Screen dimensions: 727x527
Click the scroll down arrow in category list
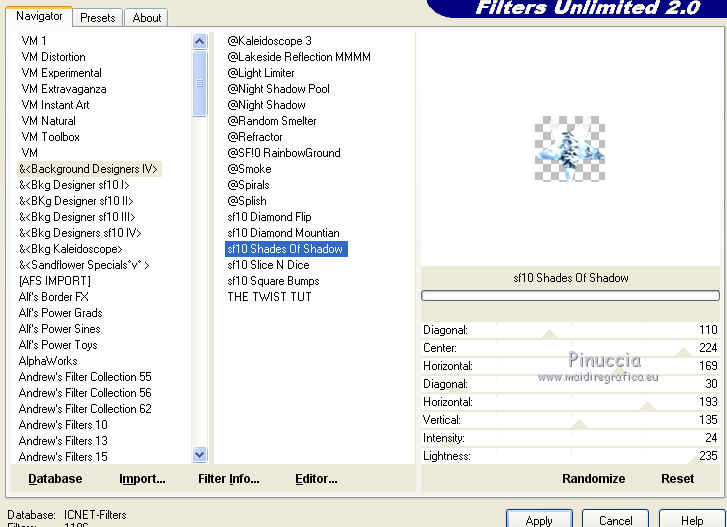(199, 455)
